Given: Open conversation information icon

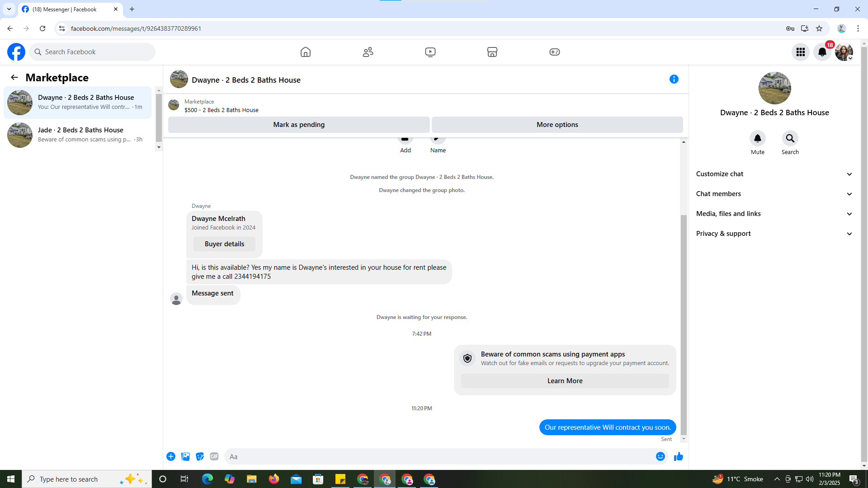Looking at the screenshot, I should [674, 79].
